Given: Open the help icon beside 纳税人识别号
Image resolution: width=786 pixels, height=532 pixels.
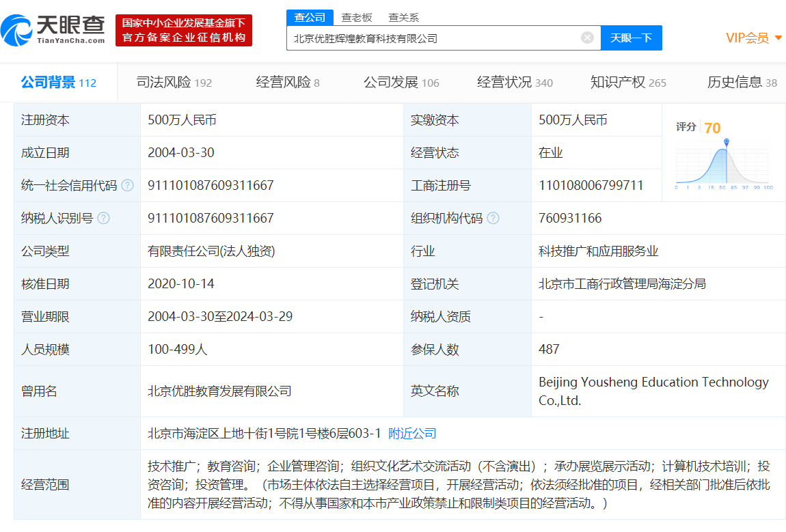Looking at the screenshot, I should (x=103, y=218).
